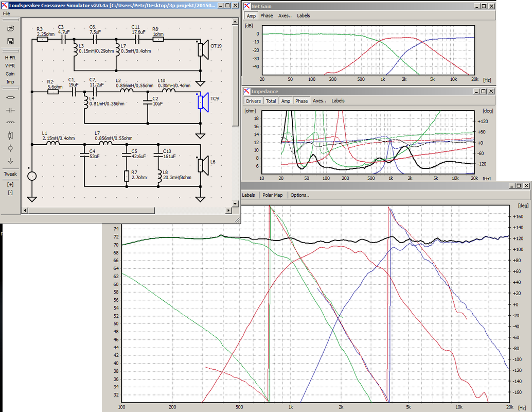Select the loudspeaker driver component tool
532x412 pixels.
[10, 135]
